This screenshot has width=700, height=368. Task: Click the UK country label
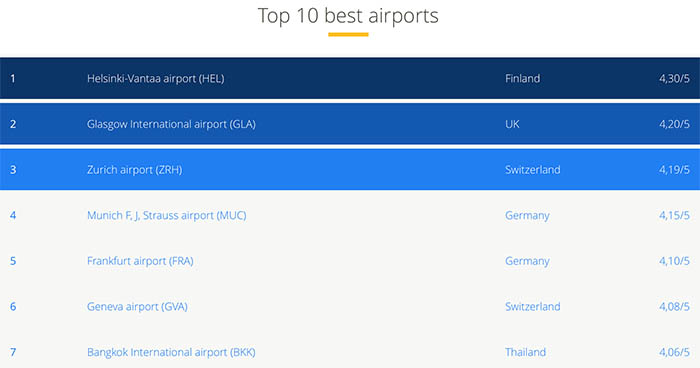pos(512,124)
